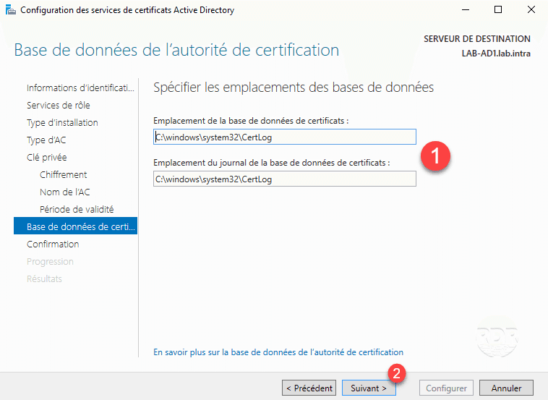Maximize the configuration window
548x400 pixels.
click(498, 10)
